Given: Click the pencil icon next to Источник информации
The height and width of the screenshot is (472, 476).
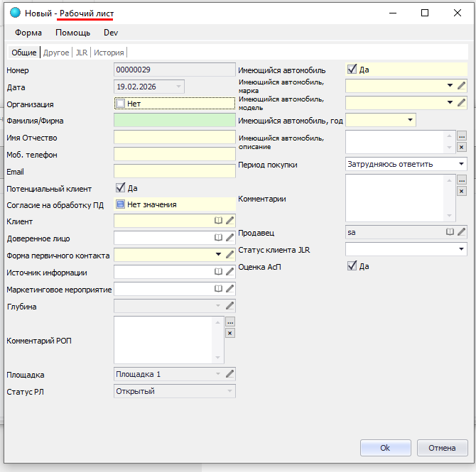Looking at the screenshot, I should pyautogui.click(x=229, y=272).
